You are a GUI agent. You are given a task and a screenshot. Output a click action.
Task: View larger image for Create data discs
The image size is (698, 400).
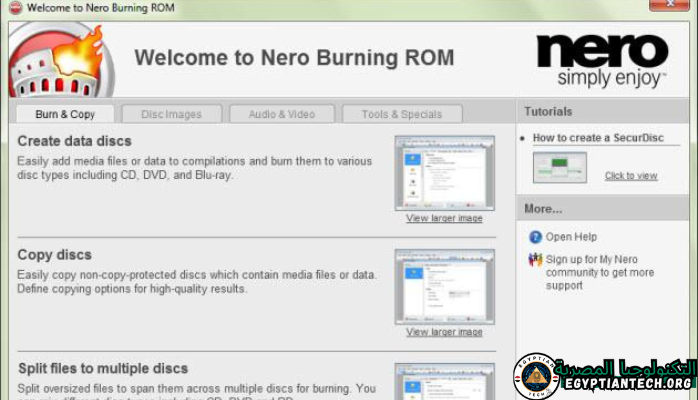[x=444, y=218]
